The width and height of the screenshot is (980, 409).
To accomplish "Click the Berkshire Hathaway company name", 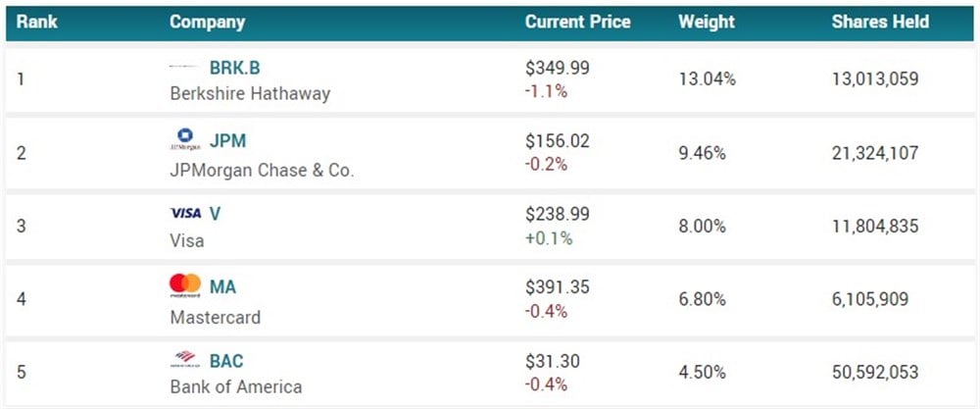I will point(250,94).
